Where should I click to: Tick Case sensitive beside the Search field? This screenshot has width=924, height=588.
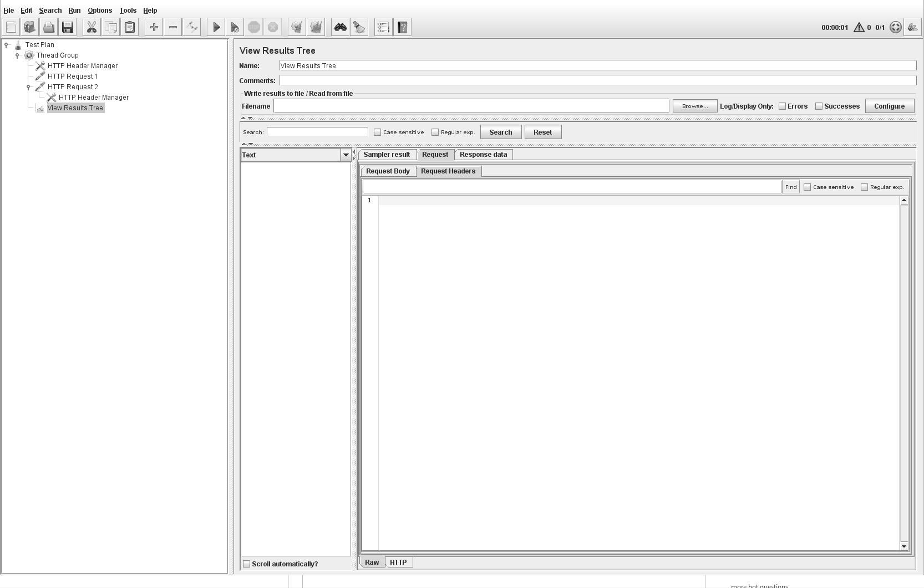click(x=377, y=132)
